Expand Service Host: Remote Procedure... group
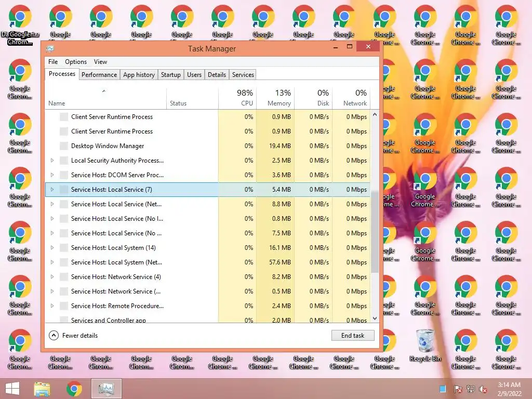 click(52, 306)
